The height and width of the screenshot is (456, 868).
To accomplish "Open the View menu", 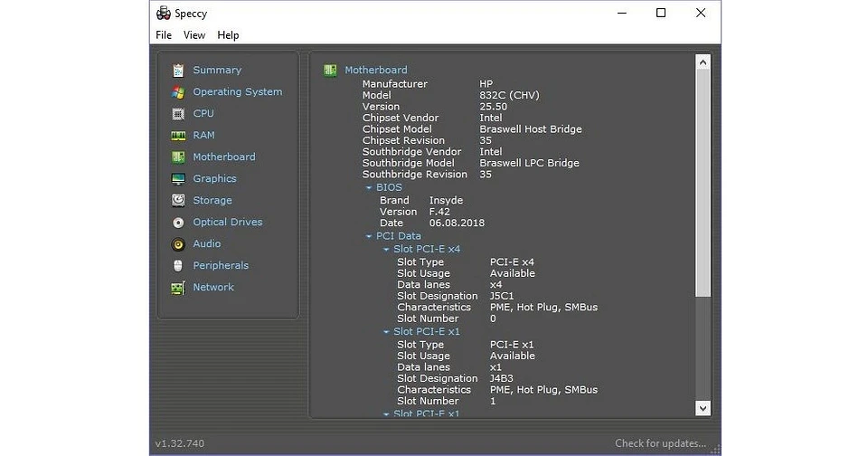I will pyautogui.click(x=194, y=35).
